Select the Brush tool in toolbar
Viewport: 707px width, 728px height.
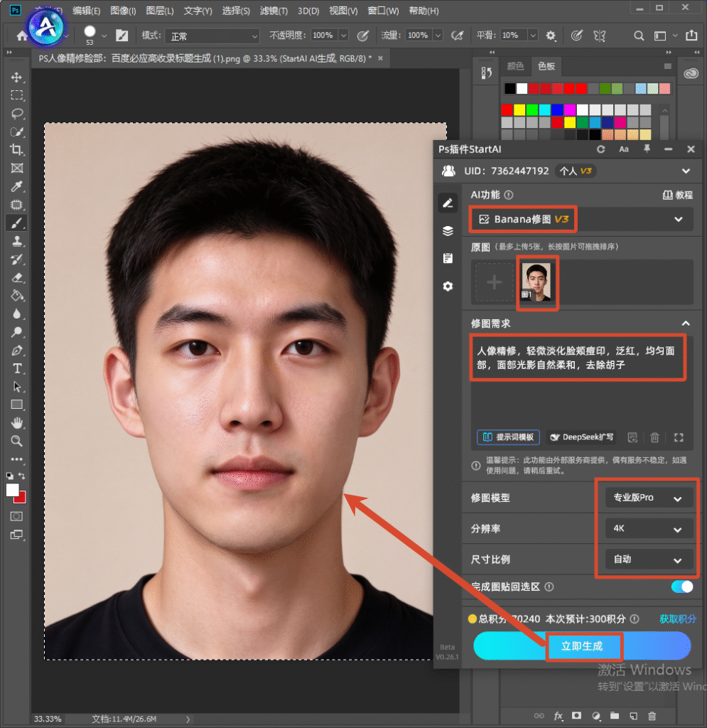[x=17, y=223]
